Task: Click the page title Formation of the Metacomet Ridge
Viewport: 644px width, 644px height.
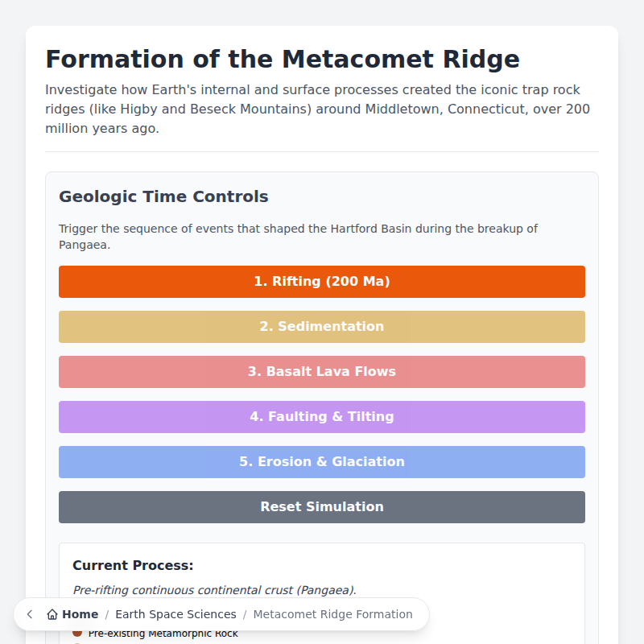Action: point(282,59)
